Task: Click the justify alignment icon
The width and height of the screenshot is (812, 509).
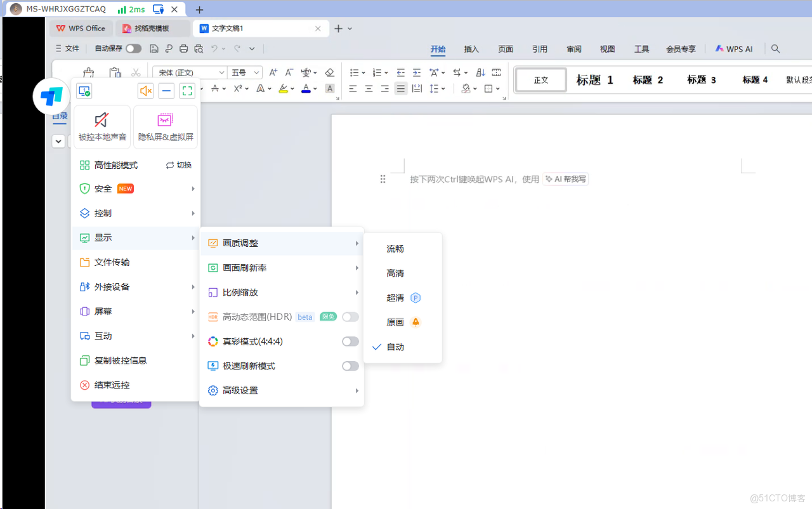Action: click(400, 89)
